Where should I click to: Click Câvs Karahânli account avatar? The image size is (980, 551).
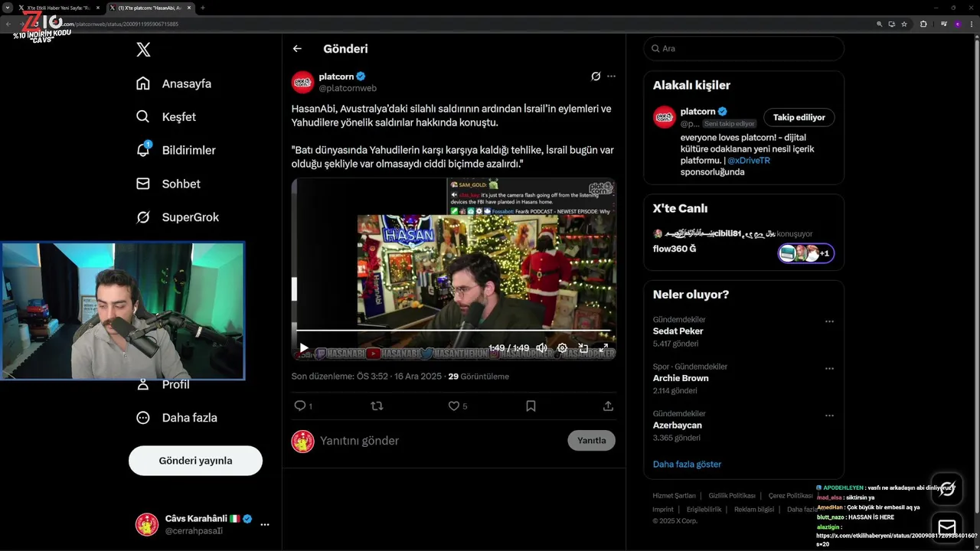pos(147,524)
